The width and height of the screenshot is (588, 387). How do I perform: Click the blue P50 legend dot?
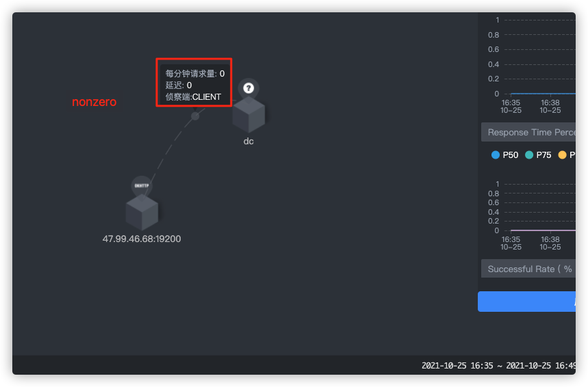pos(496,155)
